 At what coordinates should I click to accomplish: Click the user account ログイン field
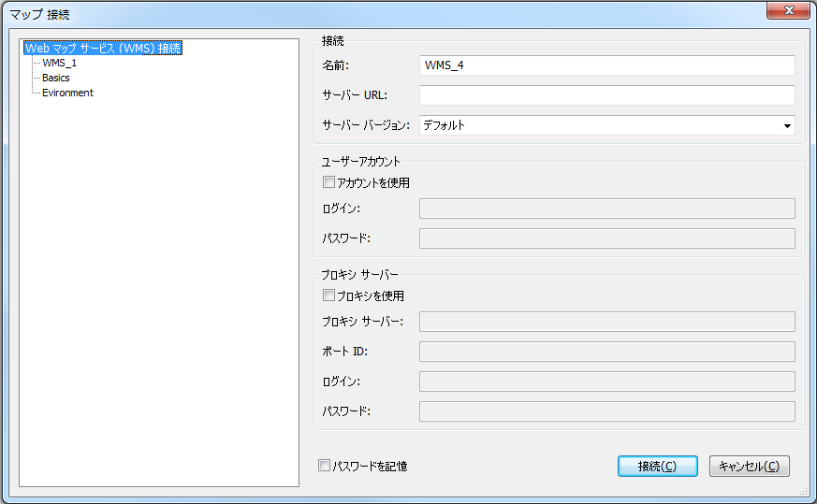click(x=607, y=209)
